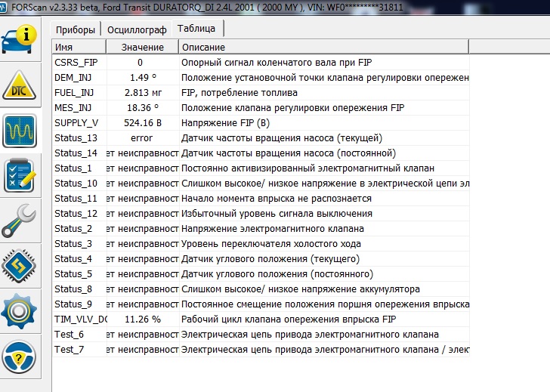Switch to the Приборы tab

tap(76, 29)
